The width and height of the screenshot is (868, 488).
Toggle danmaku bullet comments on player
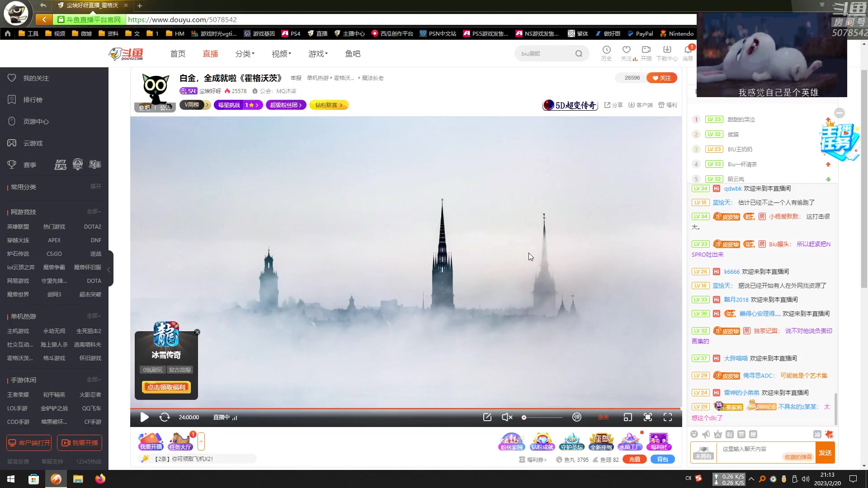[577, 418]
